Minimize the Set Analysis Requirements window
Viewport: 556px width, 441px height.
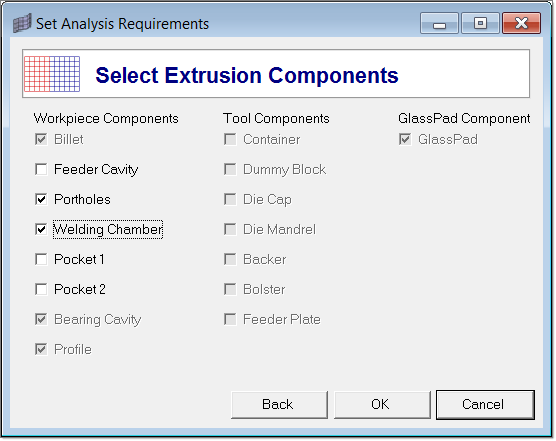[x=439, y=23]
